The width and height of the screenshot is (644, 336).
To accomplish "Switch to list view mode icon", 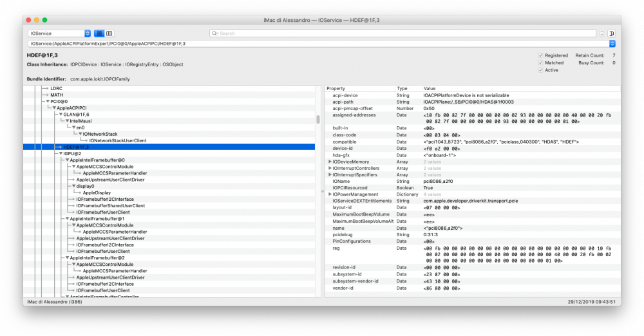I will pos(99,33).
